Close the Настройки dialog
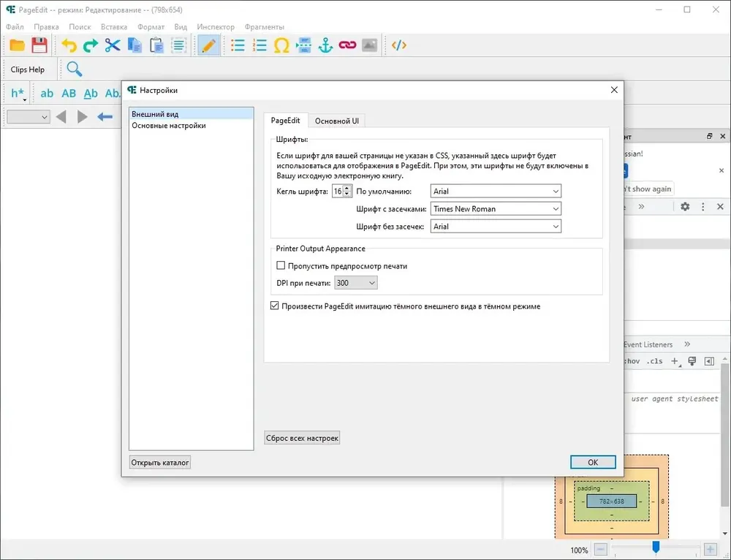Viewport: 731px width, 560px height. [x=614, y=90]
